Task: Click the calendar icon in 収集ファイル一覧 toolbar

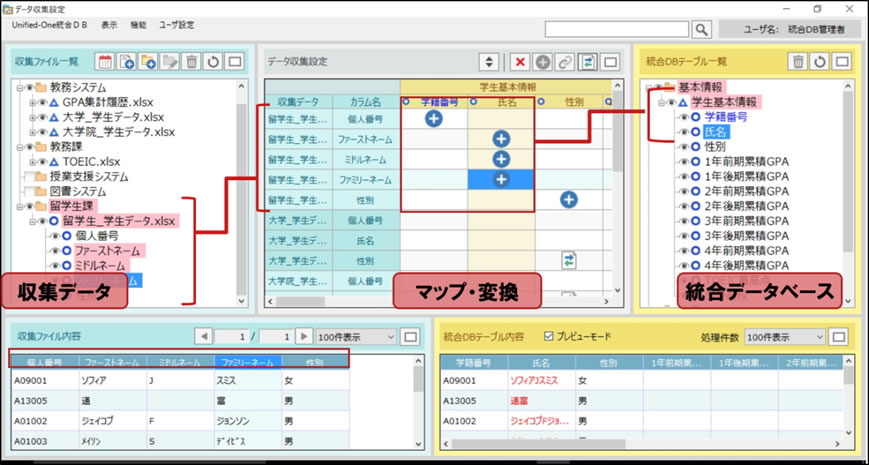Action: [x=105, y=62]
